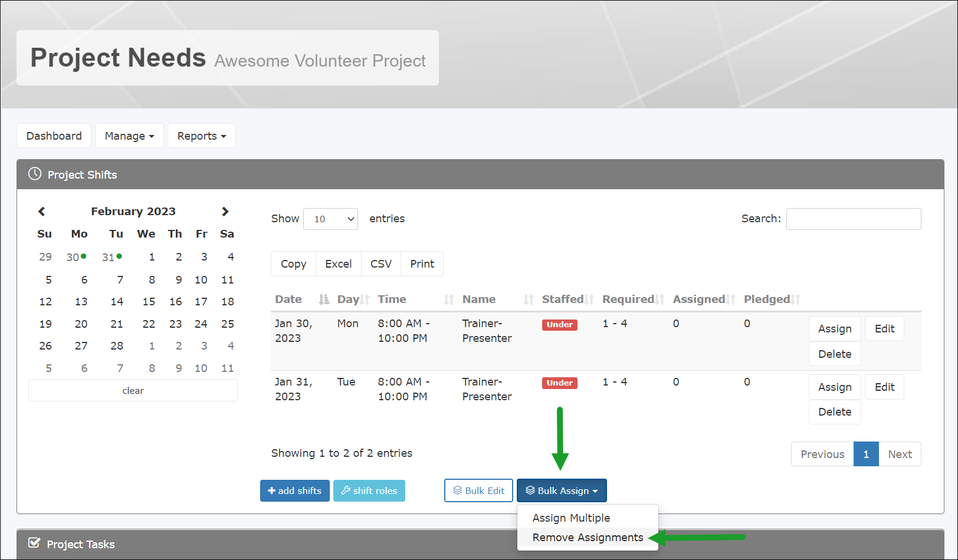Copy table to clipboard

tap(293, 263)
